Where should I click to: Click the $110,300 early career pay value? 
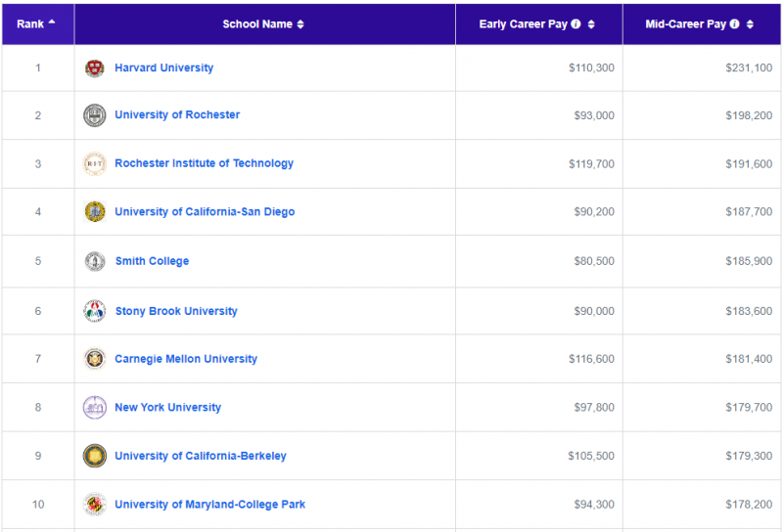pyautogui.click(x=591, y=67)
